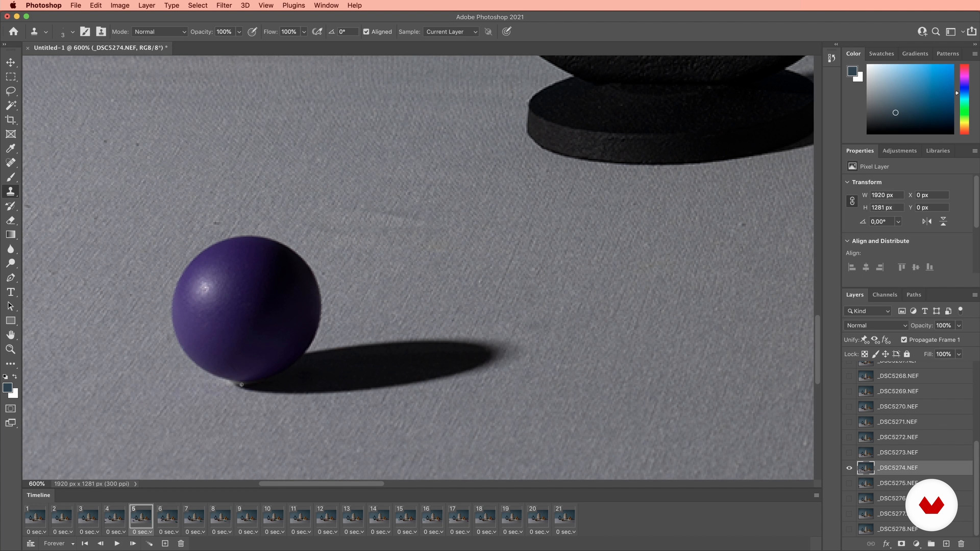The image size is (980, 551).
Task: Delete selected frame with timeline trash icon
Action: [x=181, y=543]
